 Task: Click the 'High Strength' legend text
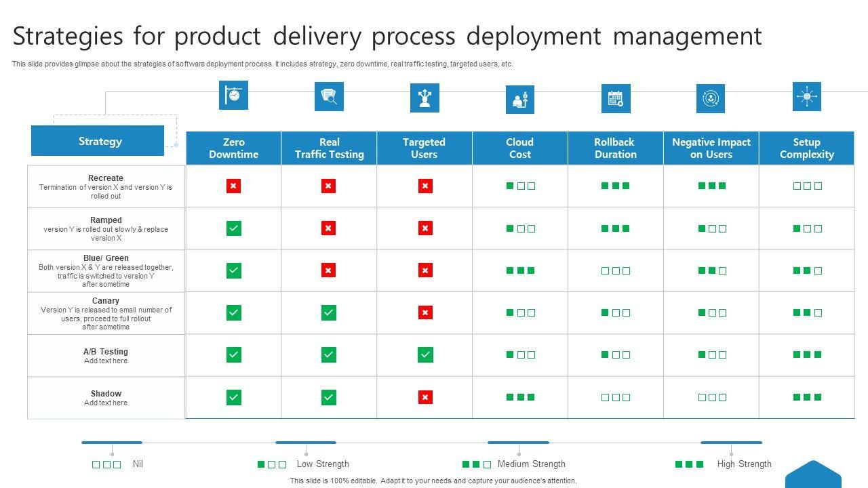pyautogui.click(x=744, y=464)
